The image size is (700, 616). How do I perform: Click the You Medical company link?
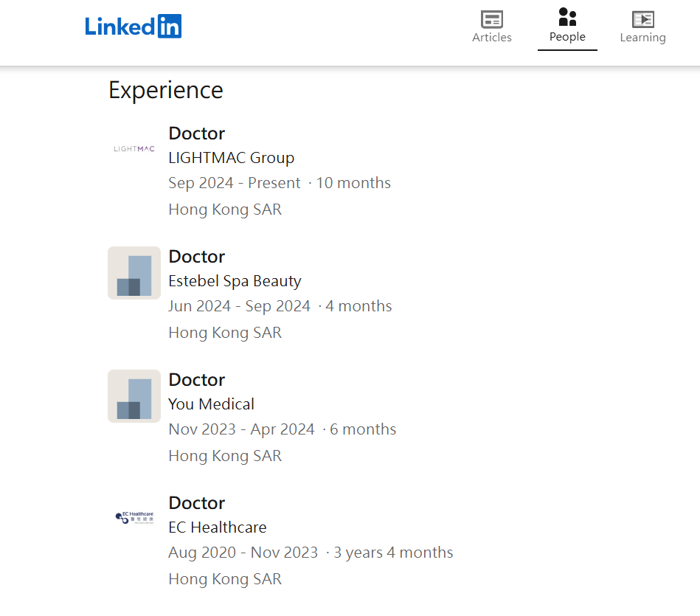[x=211, y=404]
